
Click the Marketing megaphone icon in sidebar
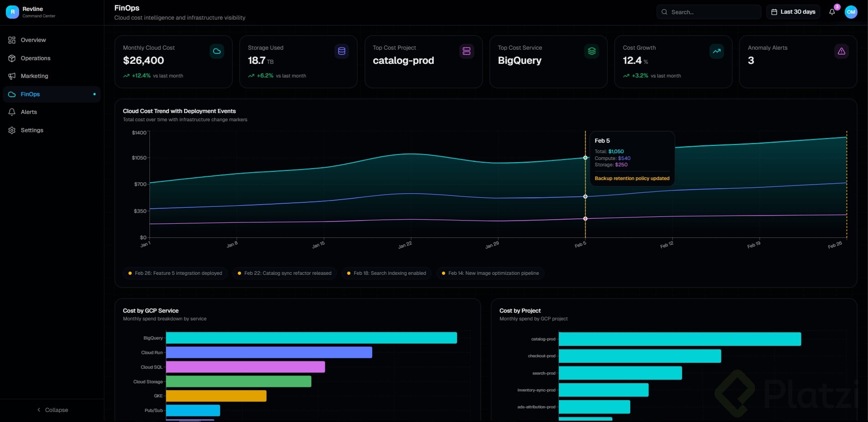click(x=12, y=76)
